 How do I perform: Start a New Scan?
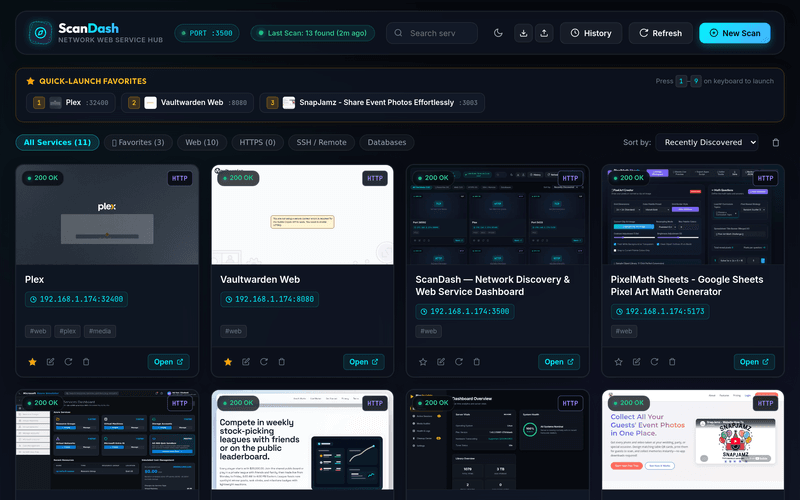[x=735, y=33]
